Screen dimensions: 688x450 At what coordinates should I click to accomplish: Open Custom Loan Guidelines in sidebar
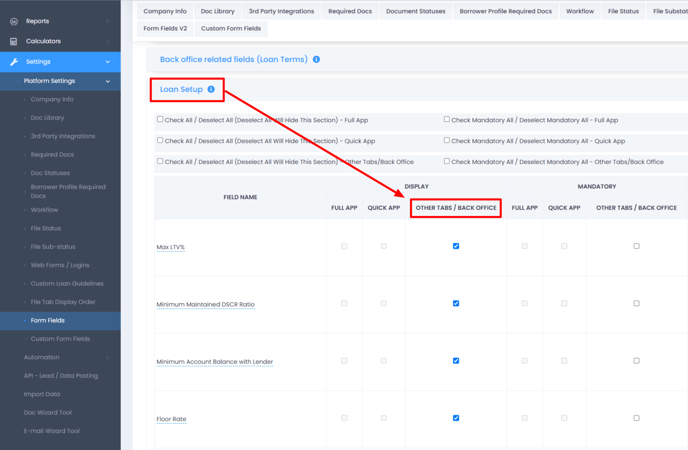67,284
